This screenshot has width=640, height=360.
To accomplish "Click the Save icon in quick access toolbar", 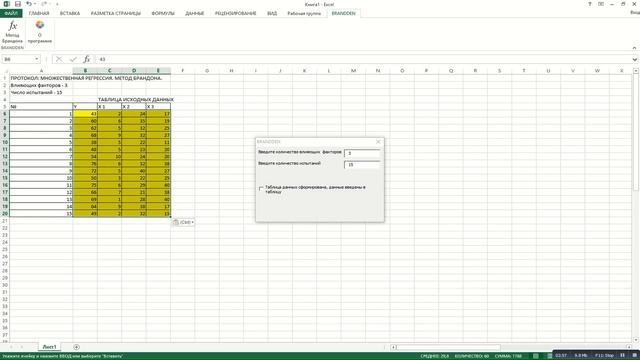I will (18, 4).
